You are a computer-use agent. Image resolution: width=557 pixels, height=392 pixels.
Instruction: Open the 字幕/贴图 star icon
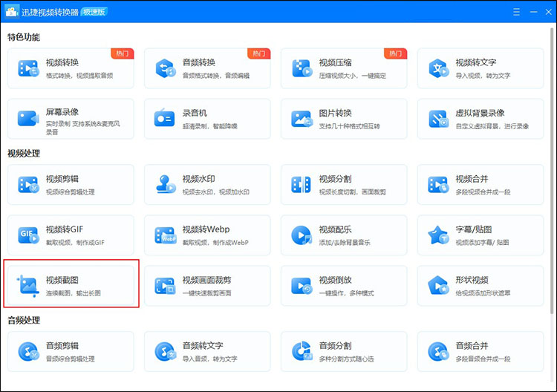[x=438, y=235]
